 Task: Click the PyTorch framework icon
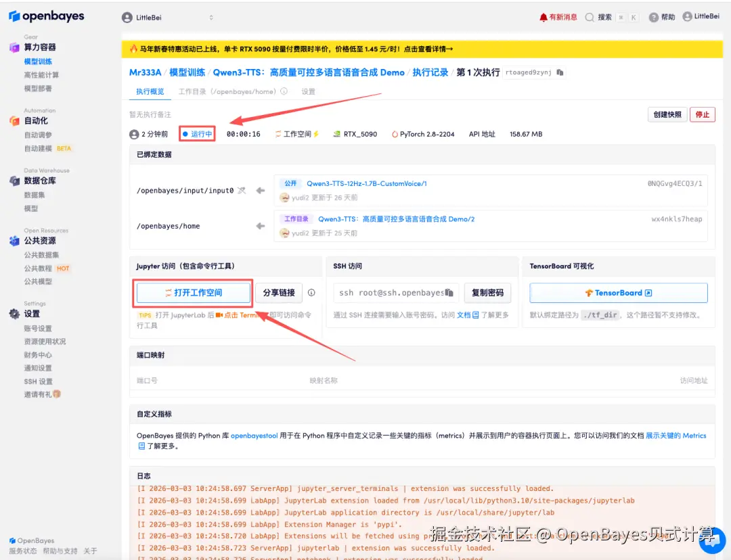click(395, 134)
